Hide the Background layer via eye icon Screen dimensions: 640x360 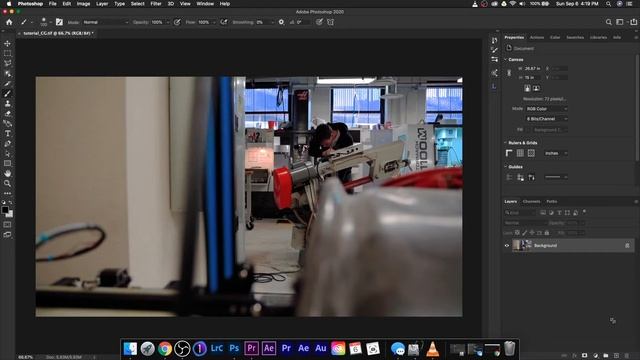[x=507, y=246]
